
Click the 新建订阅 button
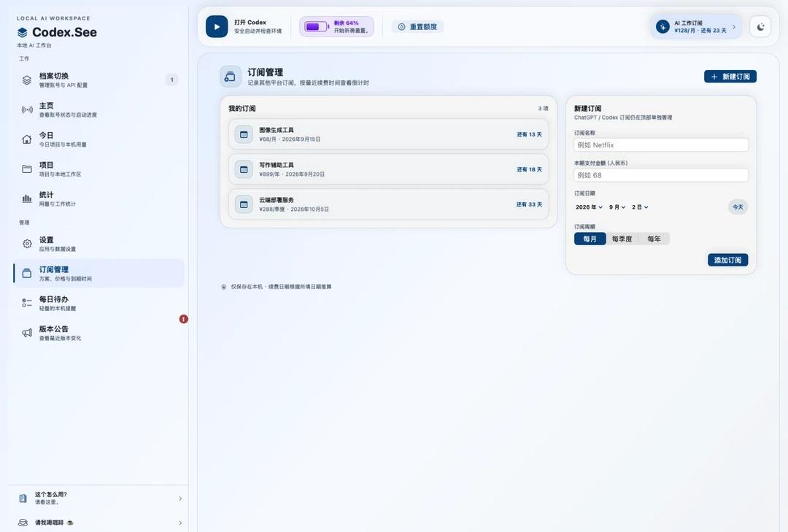tap(730, 77)
